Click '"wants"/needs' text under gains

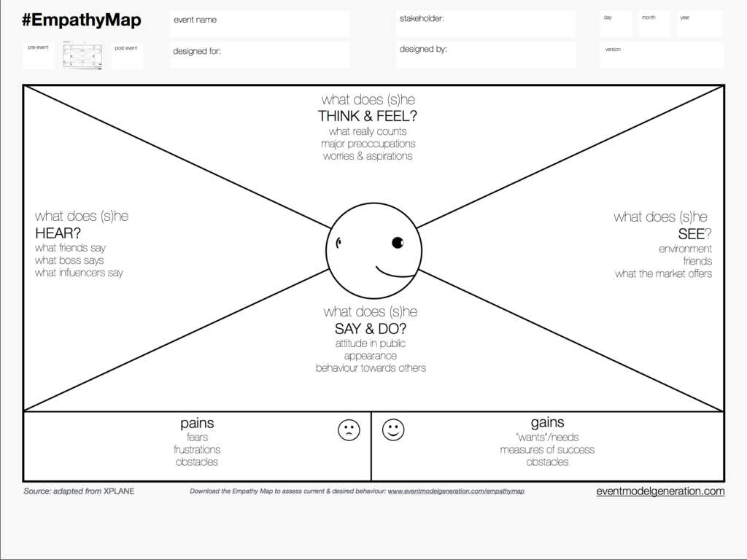tap(547, 437)
